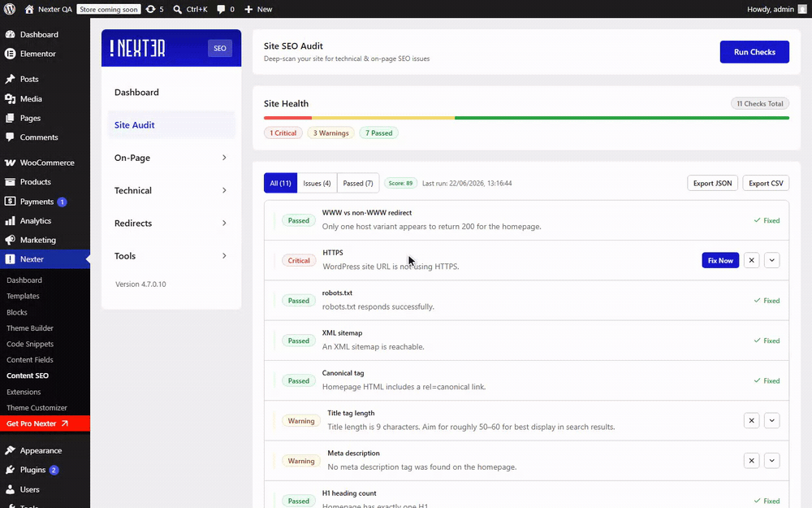
Task: Click the Appearance brush icon
Action: [10, 450]
